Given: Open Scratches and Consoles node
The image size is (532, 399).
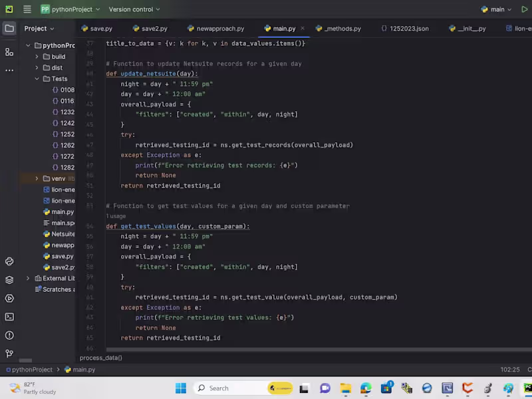Looking at the screenshot, I should pos(55,289).
